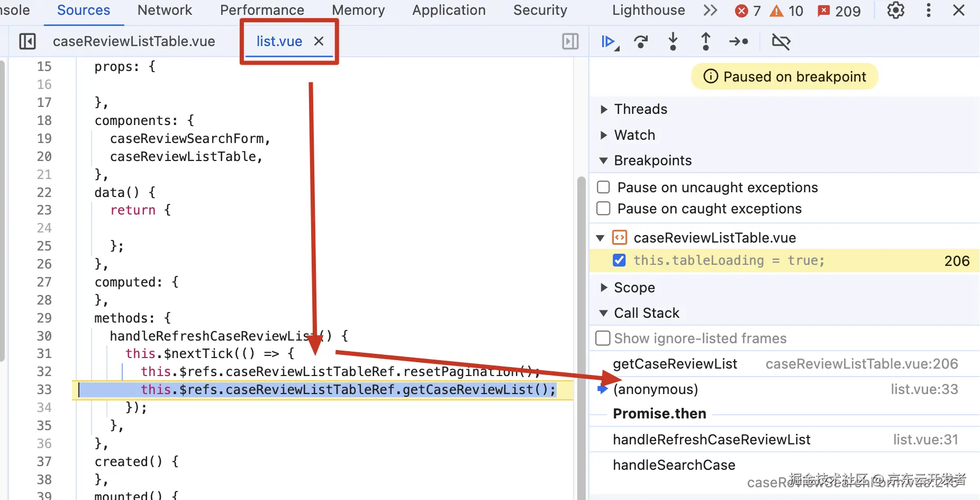
Task: Open DevTools settings gear
Action: (895, 10)
